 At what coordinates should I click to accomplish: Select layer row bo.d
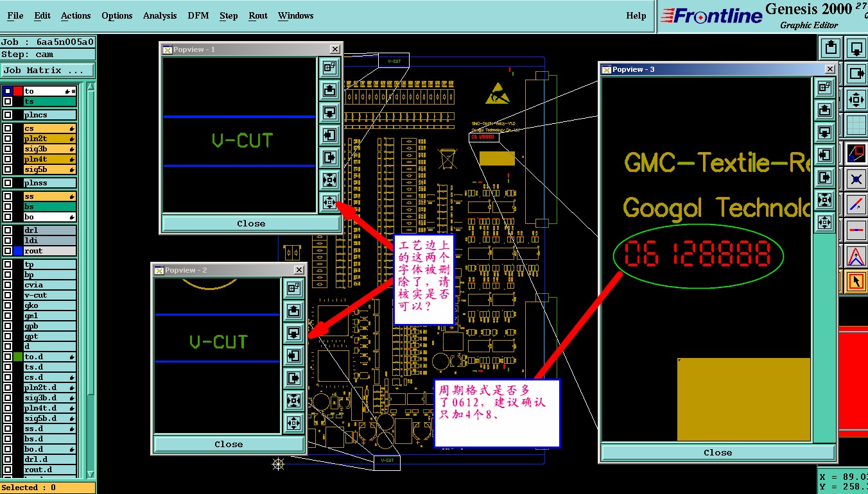pyautogui.click(x=50, y=449)
